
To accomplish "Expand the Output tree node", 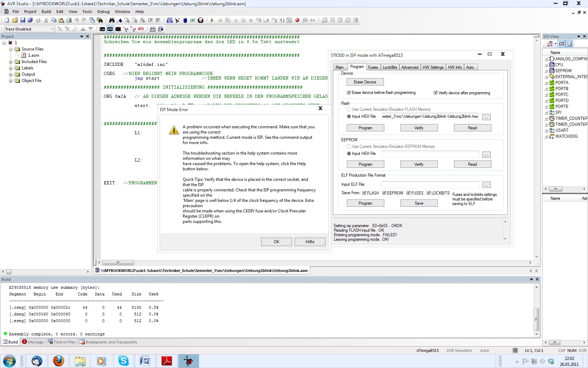I will coord(11,74).
